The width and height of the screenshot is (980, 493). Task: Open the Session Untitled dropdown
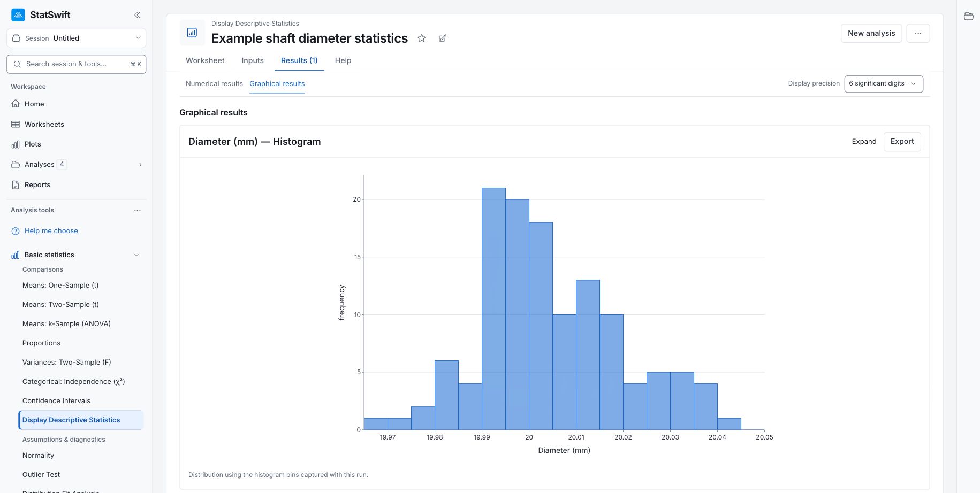(77, 38)
